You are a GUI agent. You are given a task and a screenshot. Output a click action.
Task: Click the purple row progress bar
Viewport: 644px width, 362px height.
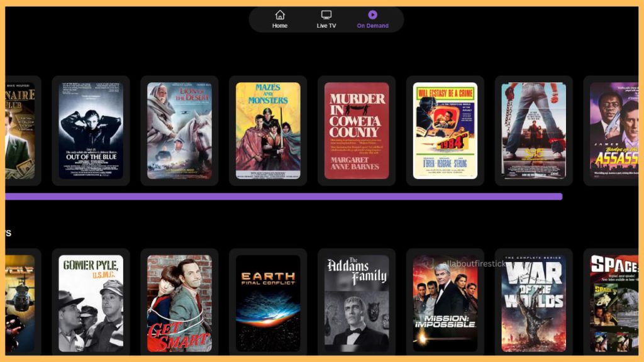pyautogui.click(x=283, y=197)
